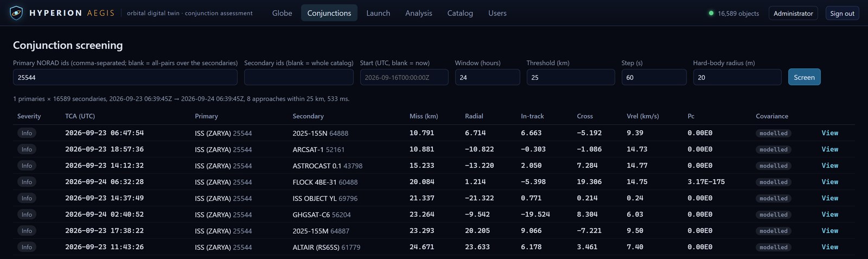The height and width of the screenshot is (259, 868).
Task: View the 2025-155N conjunction
Action: tap(829, 133)
